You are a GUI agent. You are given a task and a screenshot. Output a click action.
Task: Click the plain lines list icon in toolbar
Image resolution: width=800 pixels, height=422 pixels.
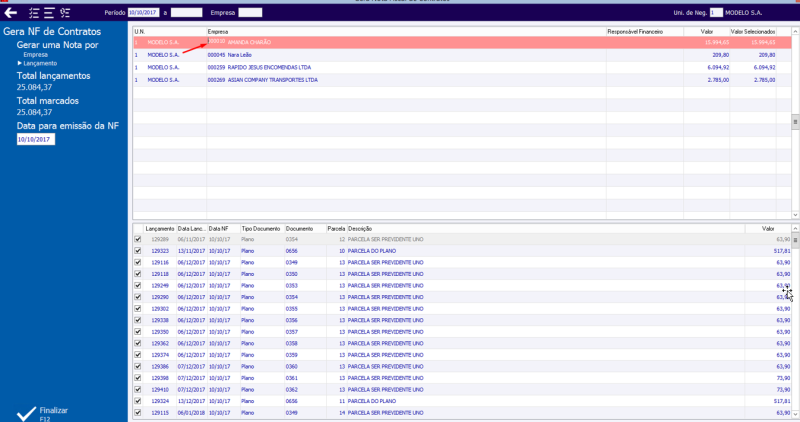[x=49, y=13]
